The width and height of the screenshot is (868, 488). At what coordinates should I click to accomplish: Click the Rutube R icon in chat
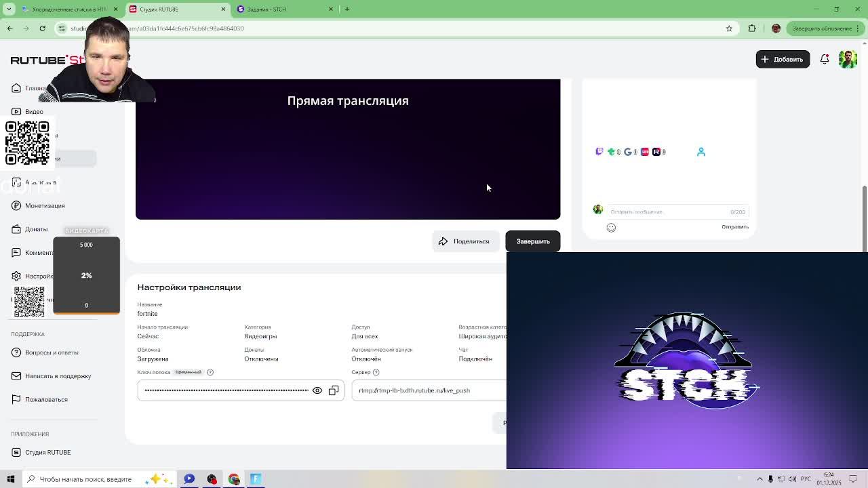(x=656, y=152)
